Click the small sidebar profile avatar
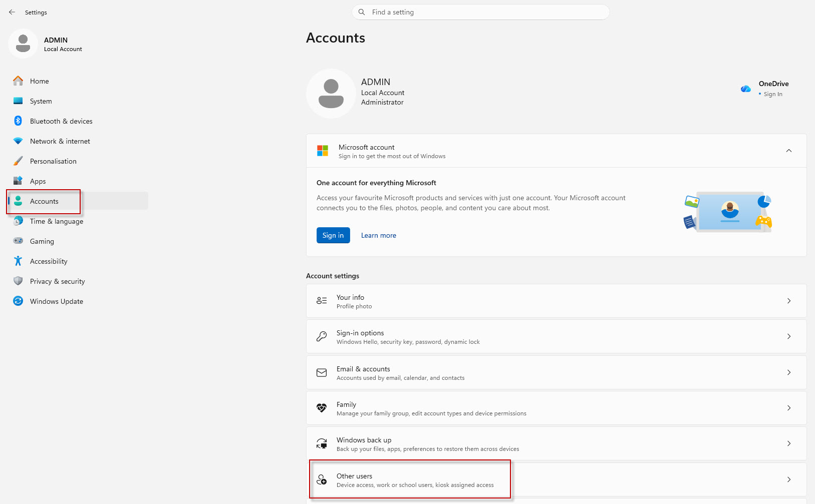 click(x=23, y=44)
